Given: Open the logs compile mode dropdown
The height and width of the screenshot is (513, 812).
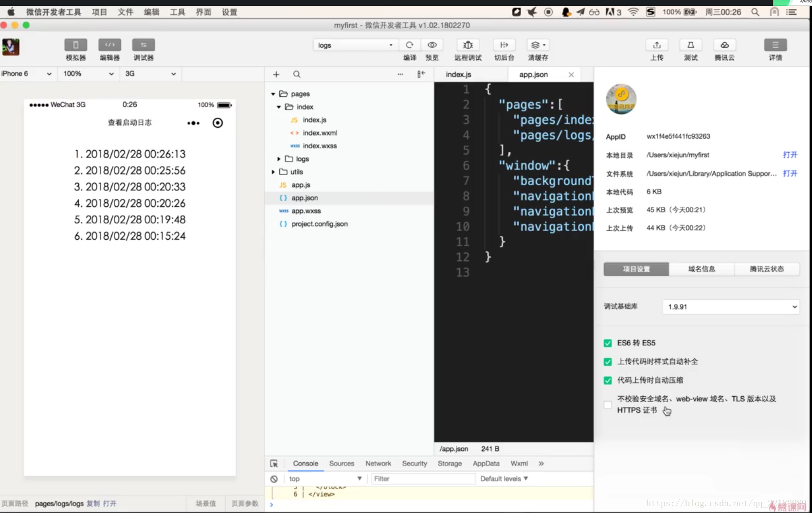Looking at the screenshot, I should click(x=355, y=45).
